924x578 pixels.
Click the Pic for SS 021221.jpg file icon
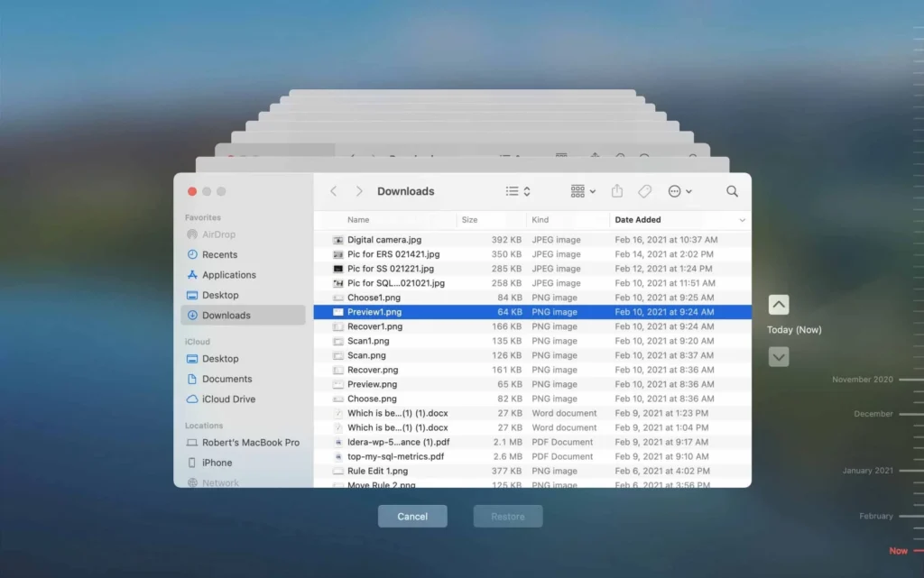tap(337, 269)
